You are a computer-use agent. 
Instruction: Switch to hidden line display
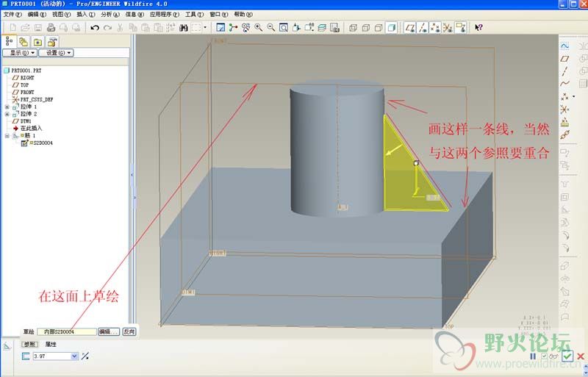365,27
